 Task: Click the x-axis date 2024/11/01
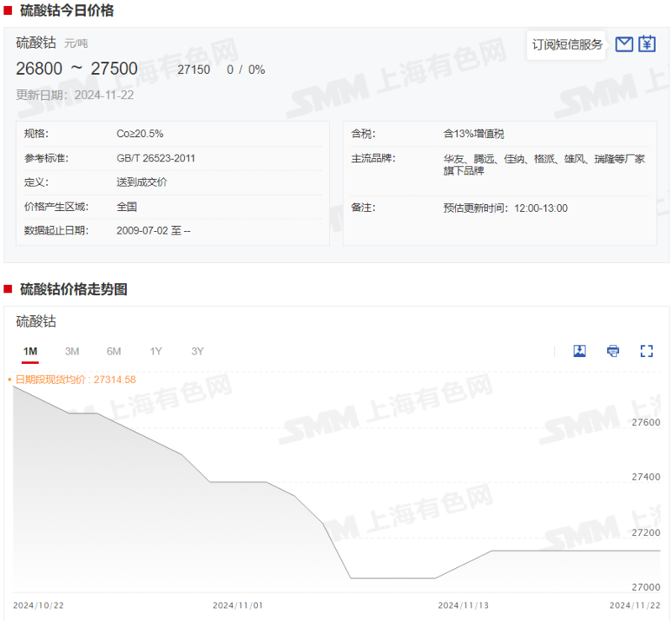tap(238, 606)
